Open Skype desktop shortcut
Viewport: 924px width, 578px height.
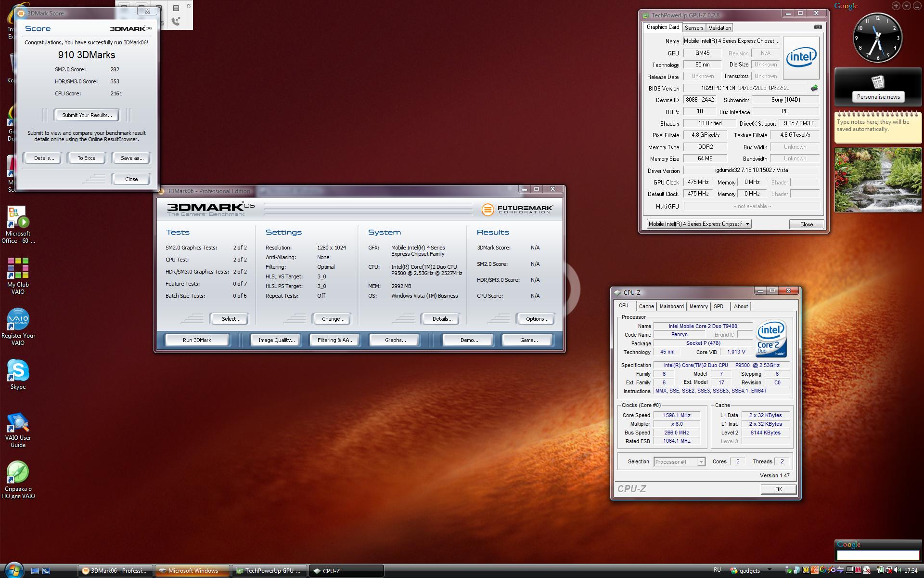tap(18, 374)
